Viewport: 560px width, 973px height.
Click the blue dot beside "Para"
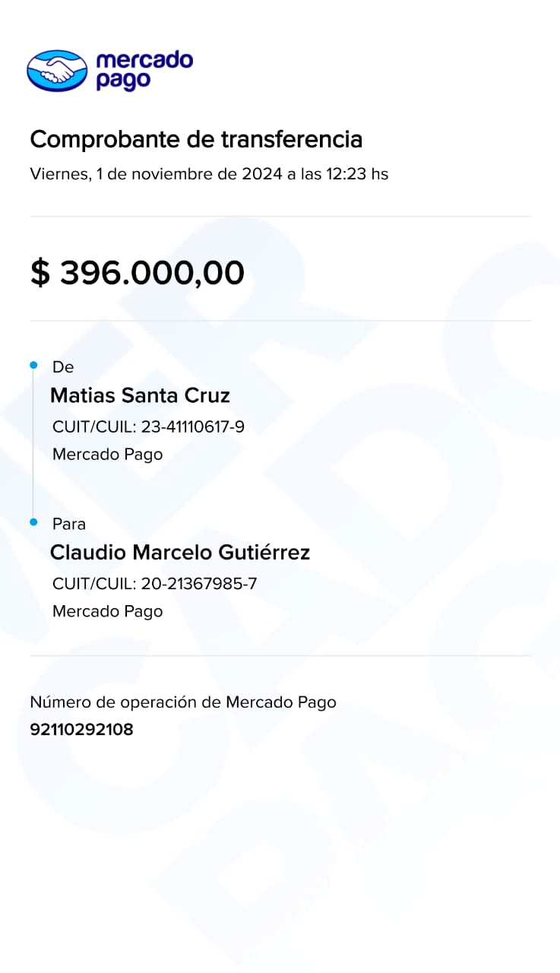tap(33, 522)
